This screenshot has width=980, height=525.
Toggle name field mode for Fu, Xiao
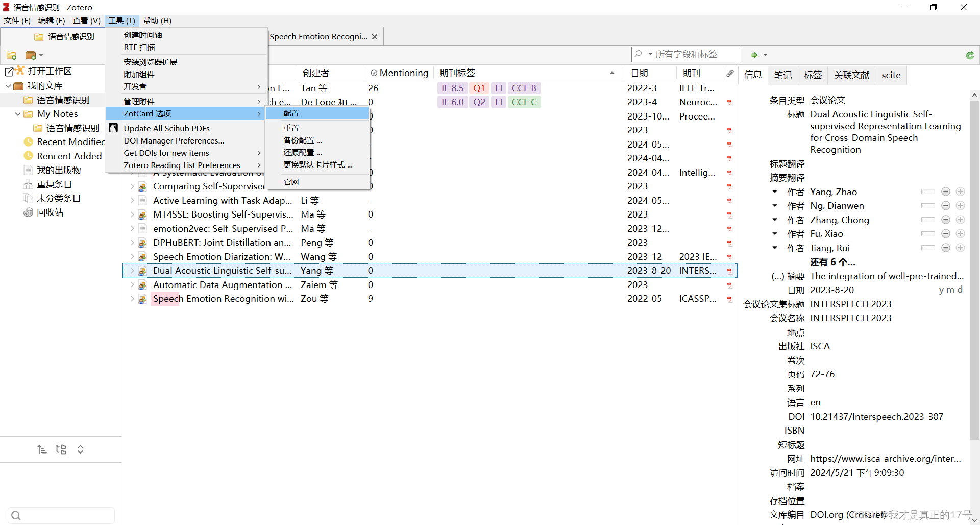pyautogui.click(x=928, y=233)
